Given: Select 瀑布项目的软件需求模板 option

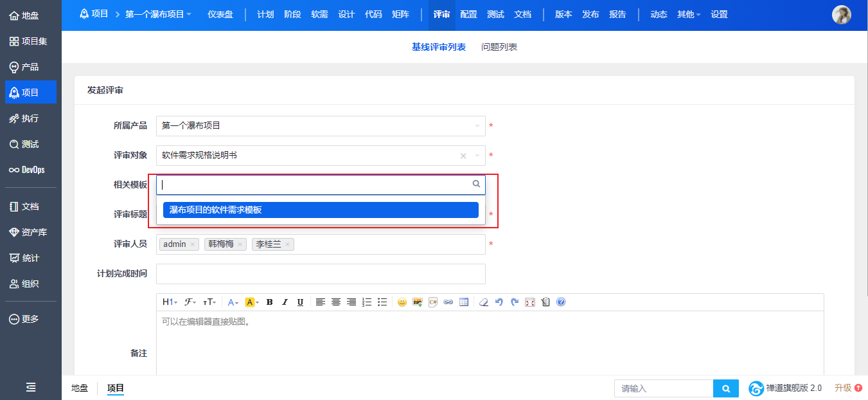Looking at the screenshot, I should pyautogui.click(x=321, y=210).
